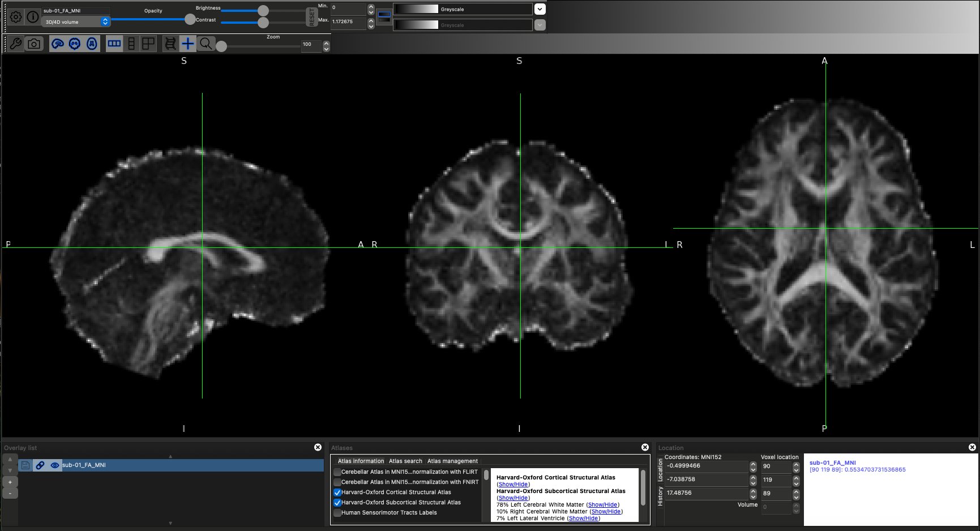Enable Human Sensorimotor Tracts Labels checkbox
This screenshot has height=531, width=980.
tap(337, 513)
